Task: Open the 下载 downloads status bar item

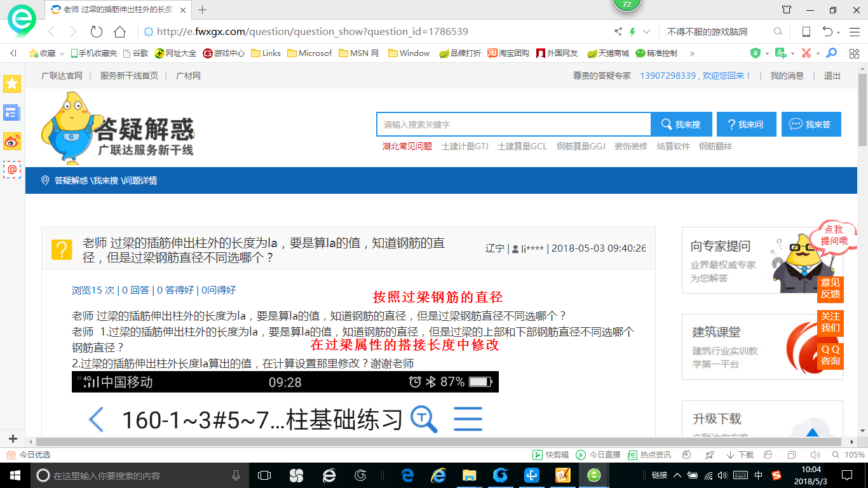Action: point(740,455)
